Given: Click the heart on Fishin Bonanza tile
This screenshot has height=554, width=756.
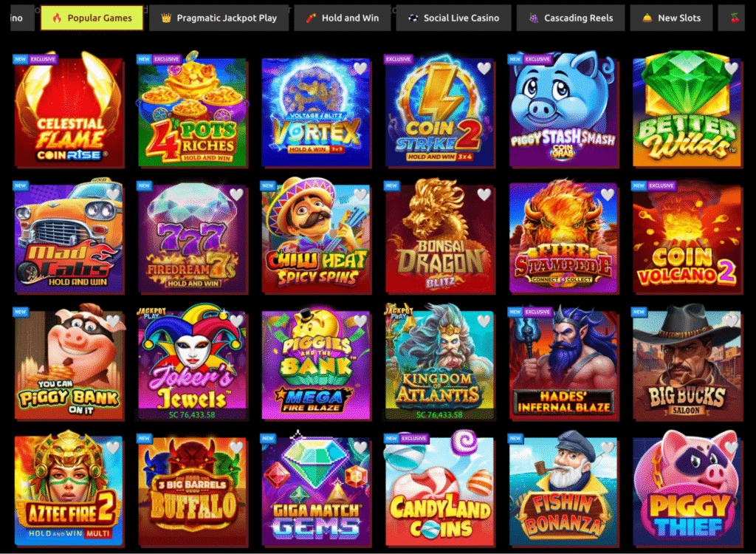Looking at the screenshot, I should click(x=608, y=448).
